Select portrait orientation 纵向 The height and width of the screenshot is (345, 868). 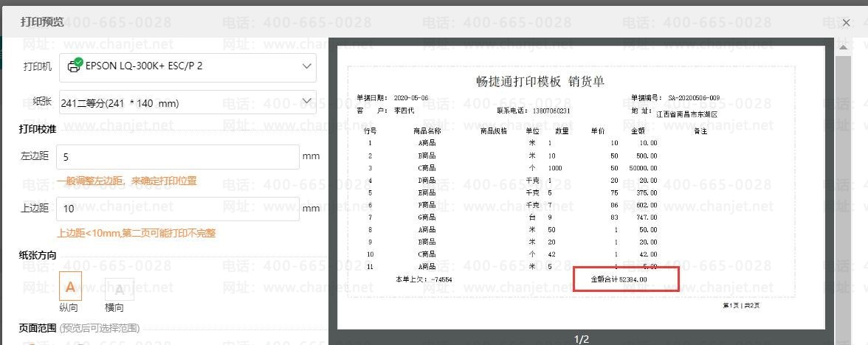70,286
